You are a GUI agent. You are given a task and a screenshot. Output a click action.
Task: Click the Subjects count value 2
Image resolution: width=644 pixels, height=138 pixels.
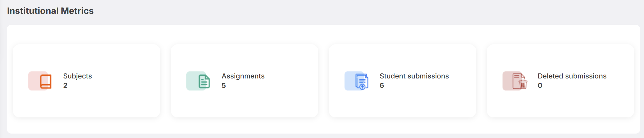(x=65, y=85)
